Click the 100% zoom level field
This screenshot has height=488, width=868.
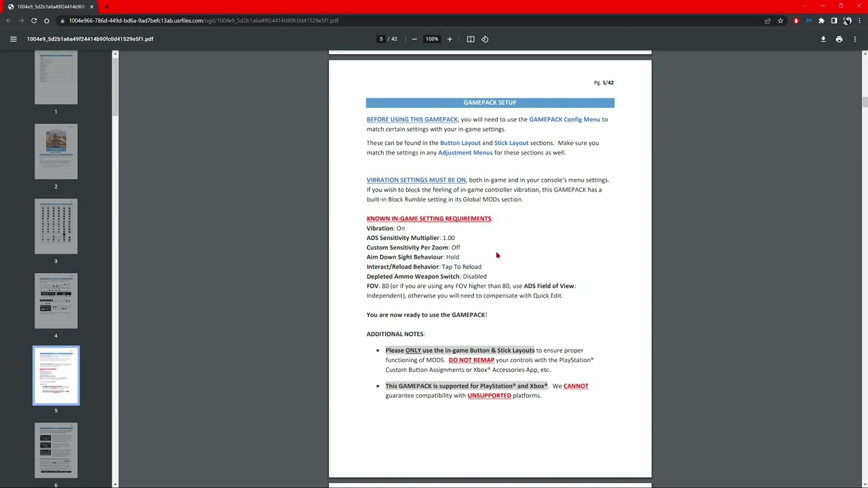click(x=432, y=39)
